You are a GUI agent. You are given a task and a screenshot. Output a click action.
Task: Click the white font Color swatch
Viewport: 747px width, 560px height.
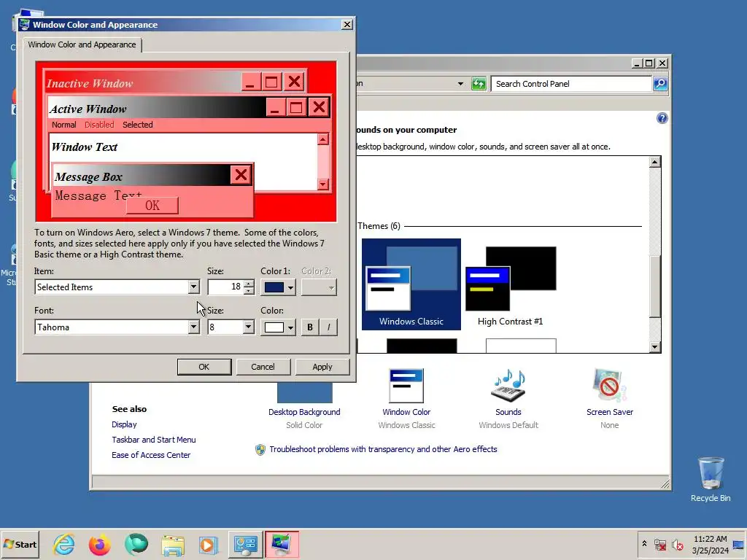[274, 327]
